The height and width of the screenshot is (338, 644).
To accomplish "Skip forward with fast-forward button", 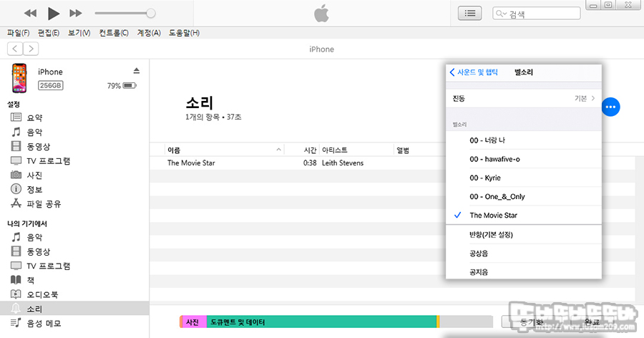I will coord(76,13).
